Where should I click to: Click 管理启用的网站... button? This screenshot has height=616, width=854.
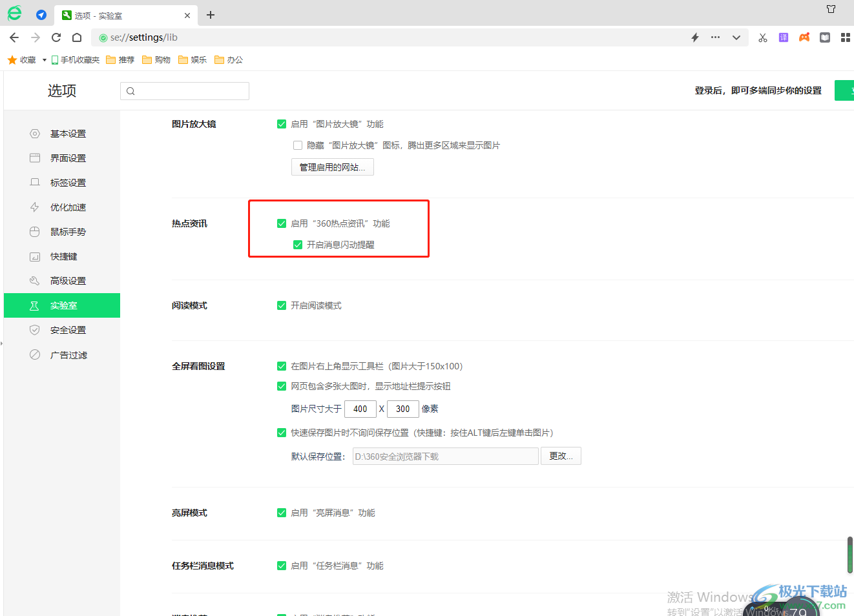pos(333,167)
